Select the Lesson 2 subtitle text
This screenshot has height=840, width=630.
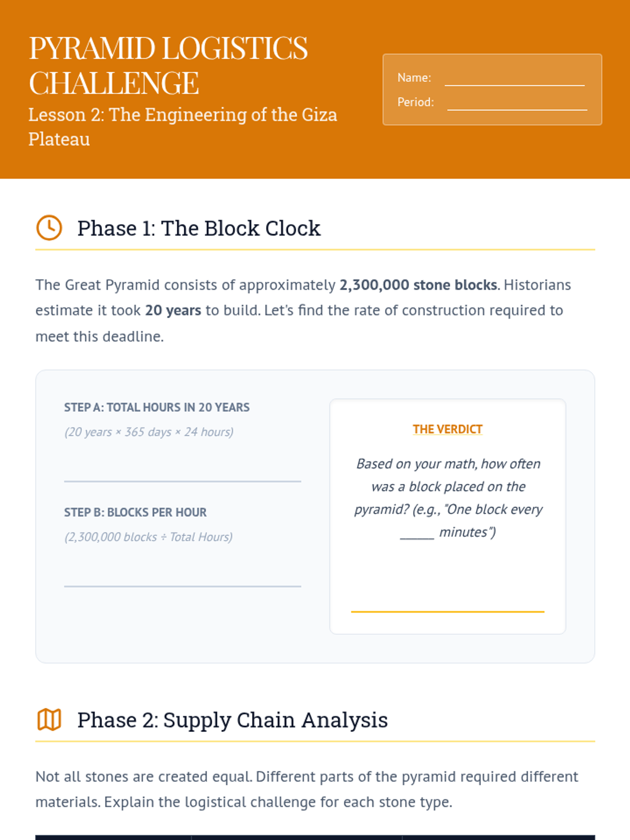(x=182, y=127)
